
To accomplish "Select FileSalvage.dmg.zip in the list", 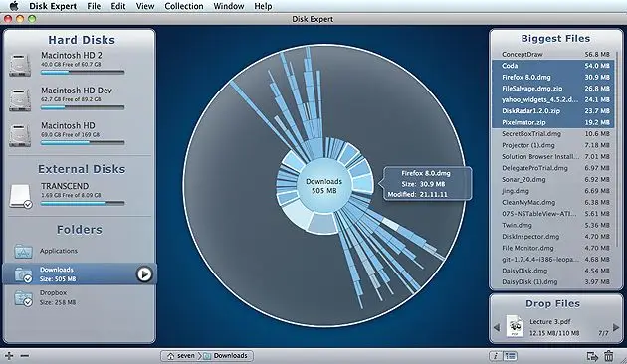I will [552, 89].
